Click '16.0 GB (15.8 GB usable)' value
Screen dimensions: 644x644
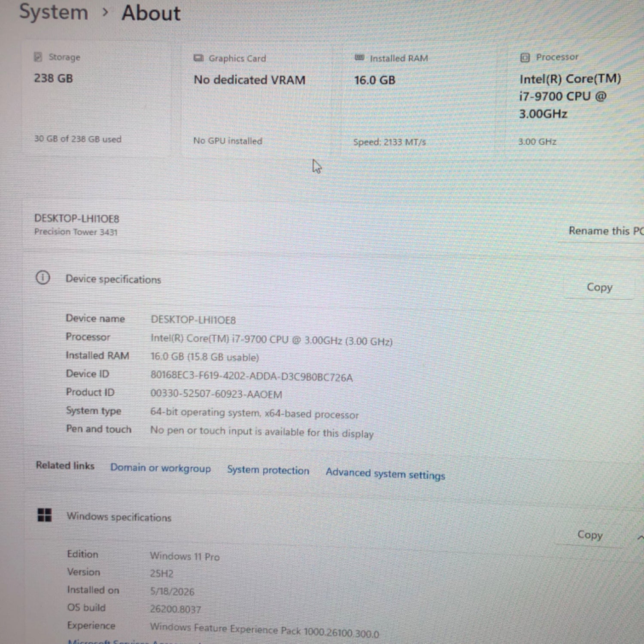tap(205, 357)
